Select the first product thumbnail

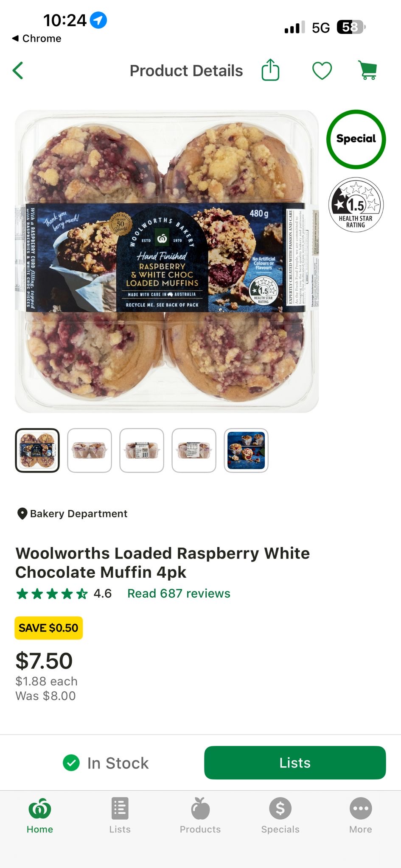[37, 450]
